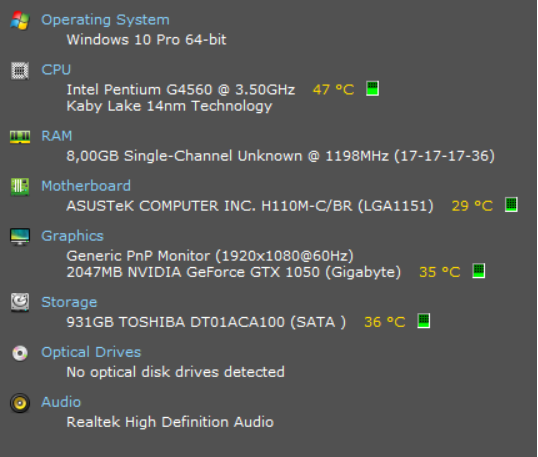Click the Graphics monitor icon
The width and height of the screenshot is (538, 457).
pyautogui.click(x=20, y=237)
